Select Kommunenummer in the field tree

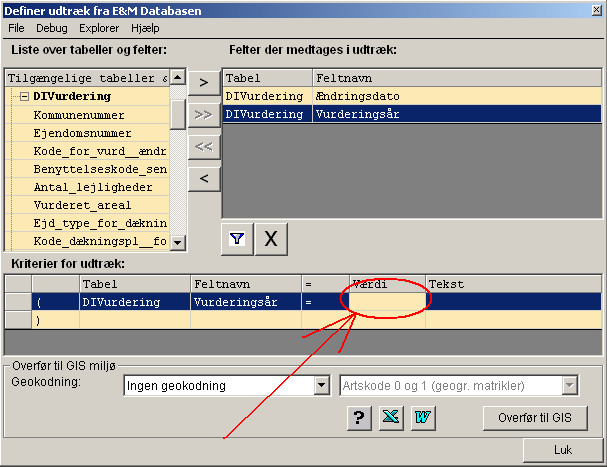click(x=79, y=116)
